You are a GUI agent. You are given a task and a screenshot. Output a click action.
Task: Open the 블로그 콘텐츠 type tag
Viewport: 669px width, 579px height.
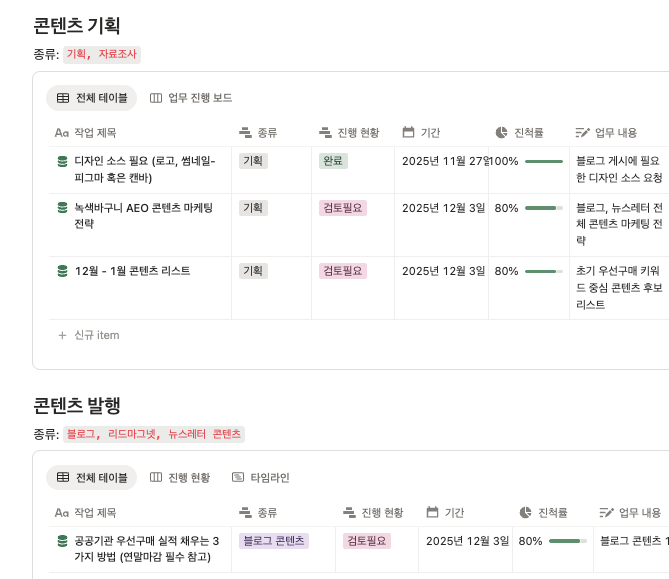click(274, 541)
